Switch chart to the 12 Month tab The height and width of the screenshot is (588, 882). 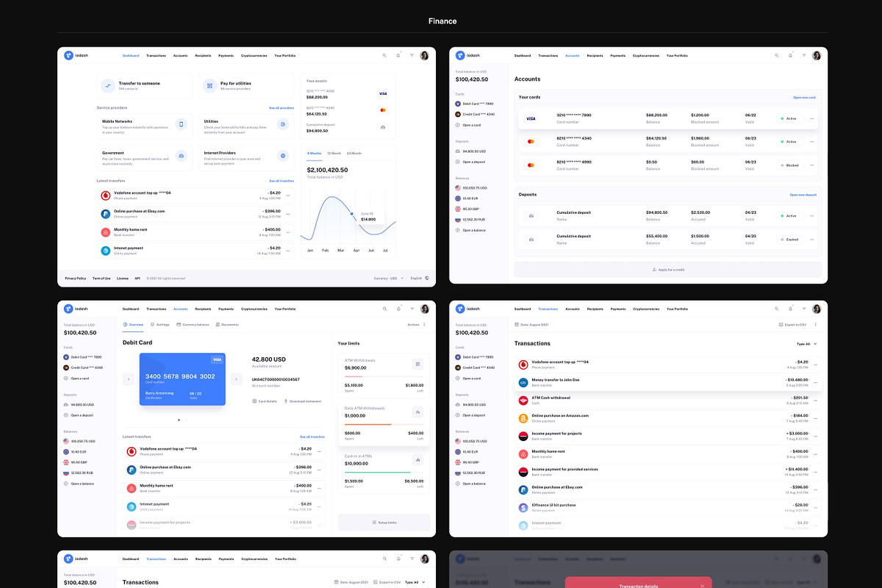(x=334, y=153)
